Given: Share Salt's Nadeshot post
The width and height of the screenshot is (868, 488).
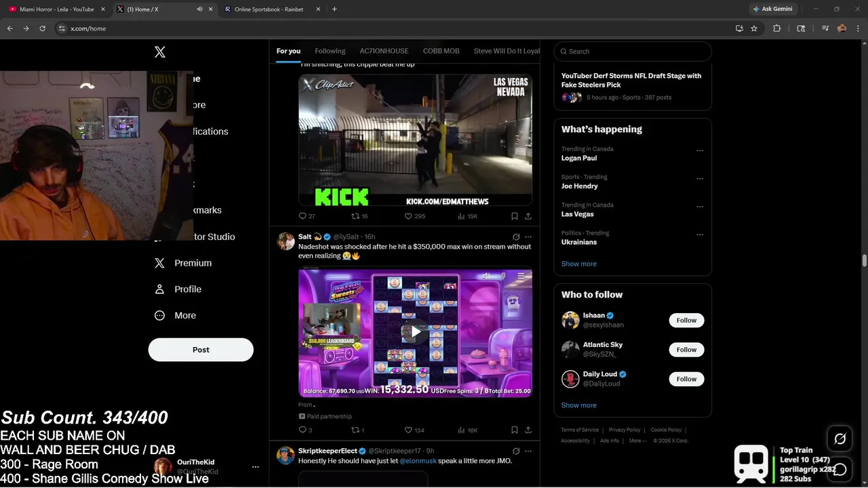Looking at the screenshot, I should [528, 430].
